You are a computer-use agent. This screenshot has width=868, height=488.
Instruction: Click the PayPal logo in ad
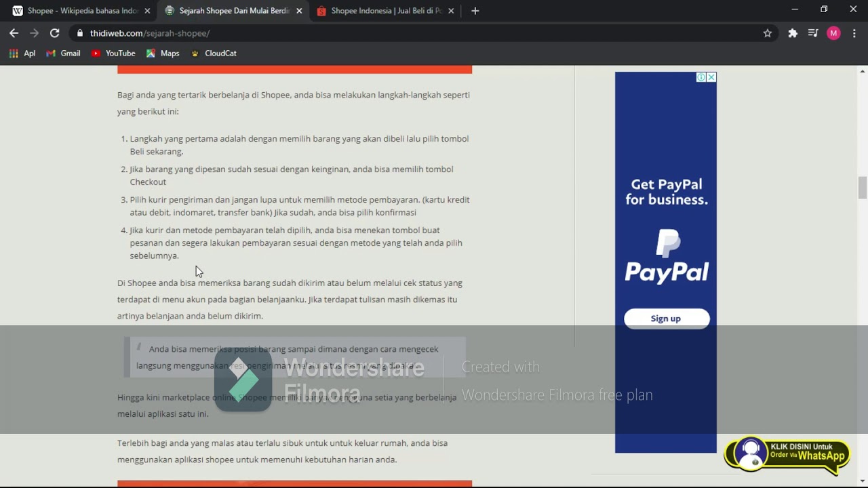click(x=667, y=256)
